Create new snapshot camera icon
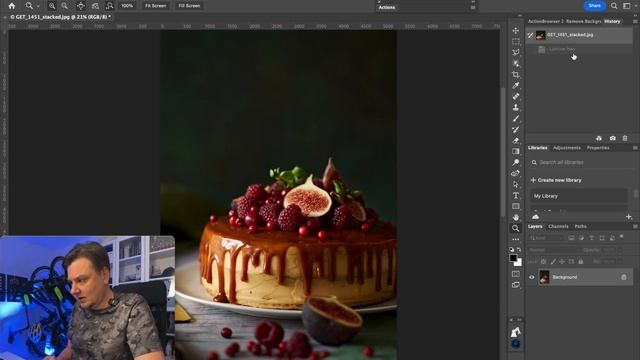Image resolution: width=640 pixels, height=360 pixels. [612, 138]
